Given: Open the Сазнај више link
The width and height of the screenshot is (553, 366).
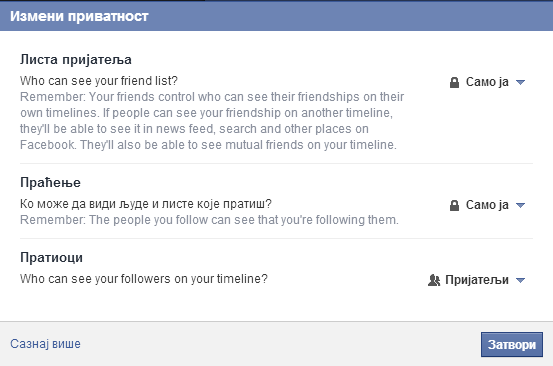Looking at the screenshot, I should (45, 344).
